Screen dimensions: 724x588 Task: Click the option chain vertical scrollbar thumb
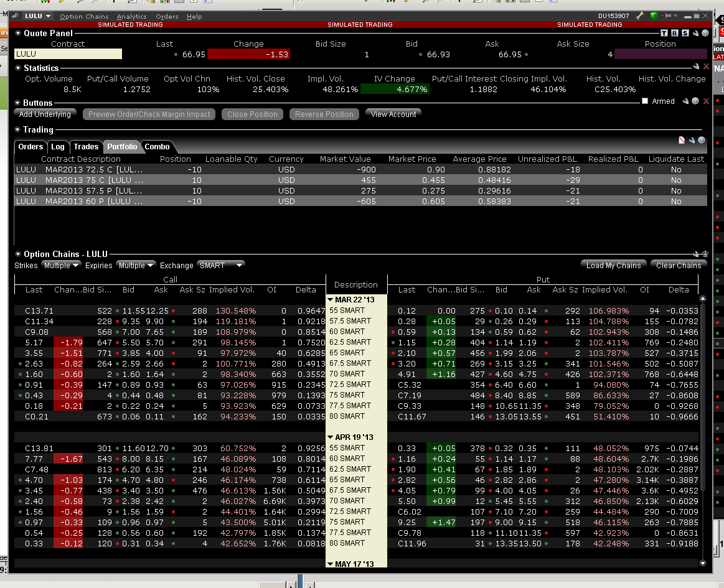tap(703, 397)
